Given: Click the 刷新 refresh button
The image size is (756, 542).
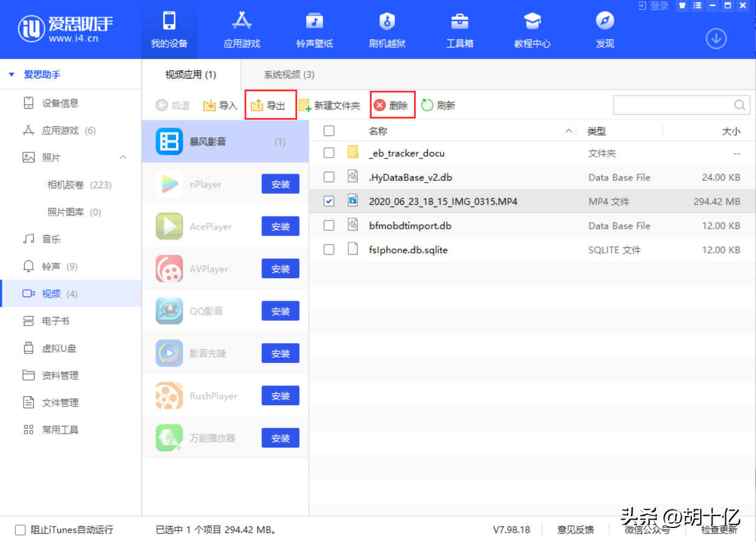Looking at the screenshot, I should [438, 105].
